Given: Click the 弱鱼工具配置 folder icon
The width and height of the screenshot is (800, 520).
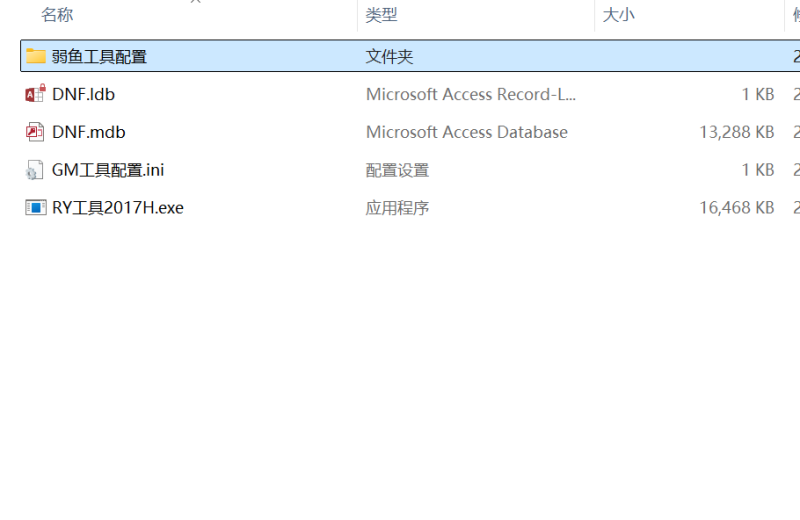Looking at the screenshot, I should (36, 56).
